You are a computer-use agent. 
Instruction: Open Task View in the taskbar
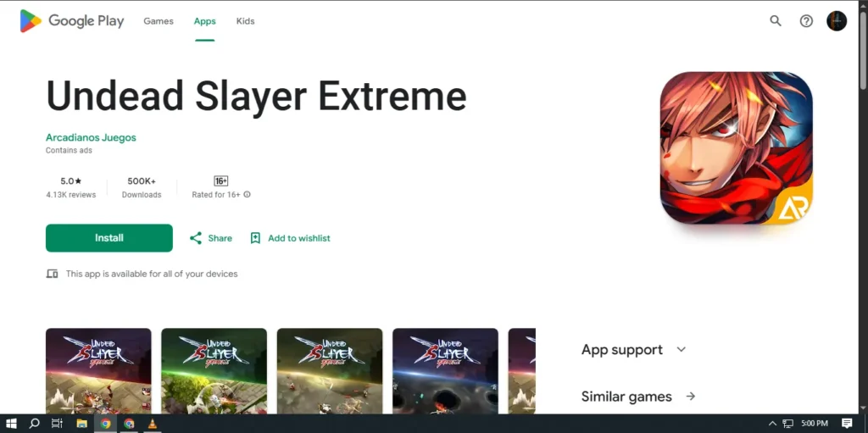point(57,424)
